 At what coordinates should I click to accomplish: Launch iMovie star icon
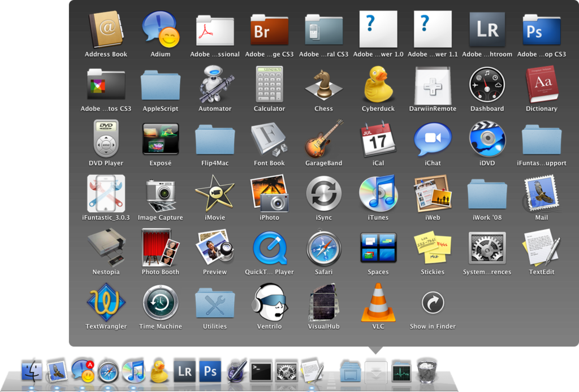(x=215, y=193)
